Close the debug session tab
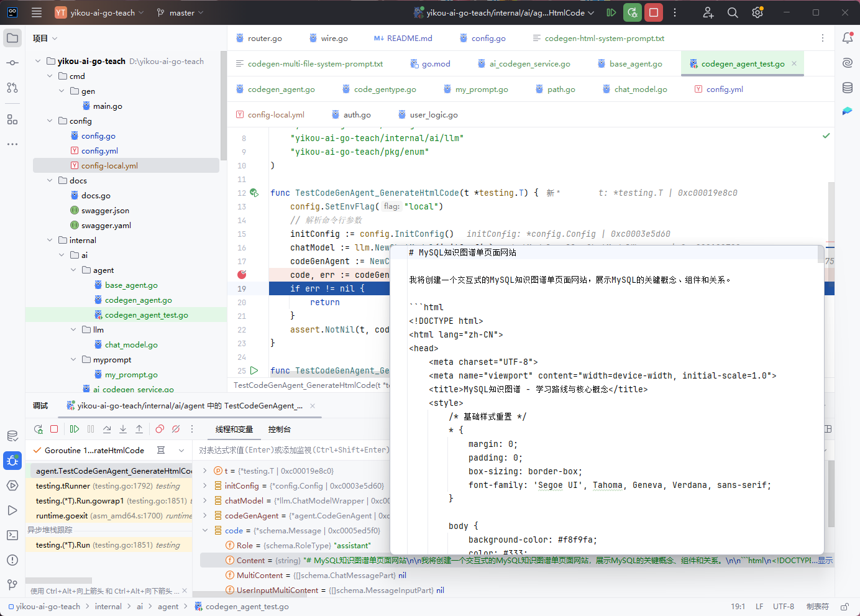 click(x=313, y=406)
